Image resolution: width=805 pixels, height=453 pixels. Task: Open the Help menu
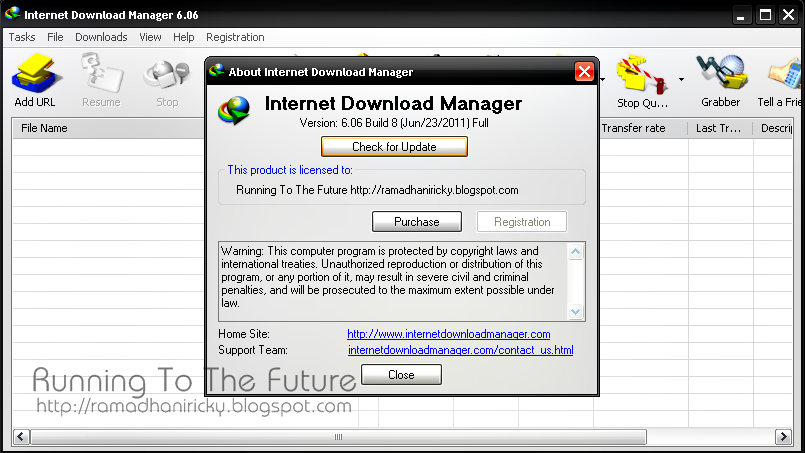pos(183,37)
